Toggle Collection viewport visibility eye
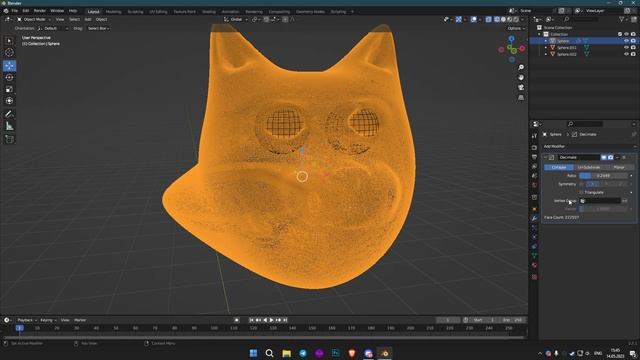The image size is (640, 360). click(626, 34)
